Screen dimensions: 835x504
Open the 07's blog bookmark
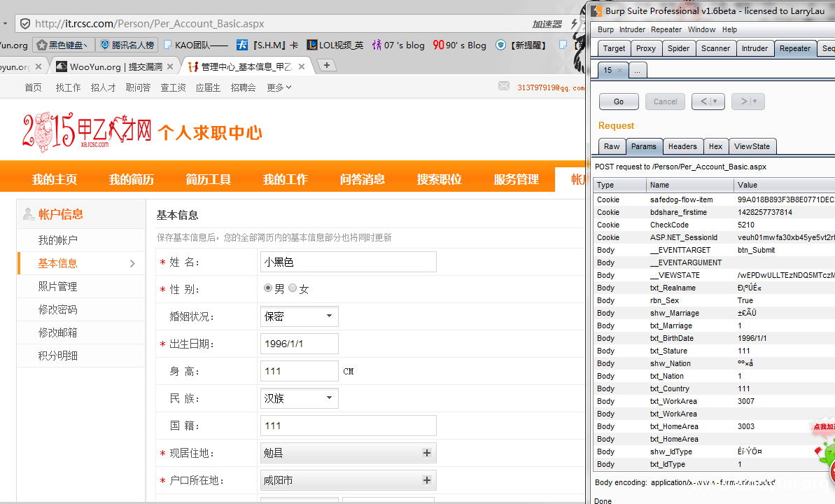[x=398, y=45]
